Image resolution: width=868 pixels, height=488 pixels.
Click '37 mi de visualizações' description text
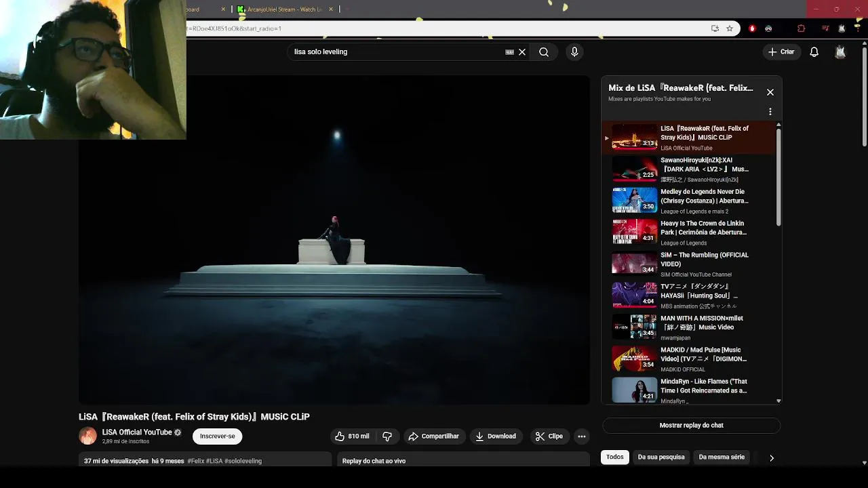(x=116, y=461)
